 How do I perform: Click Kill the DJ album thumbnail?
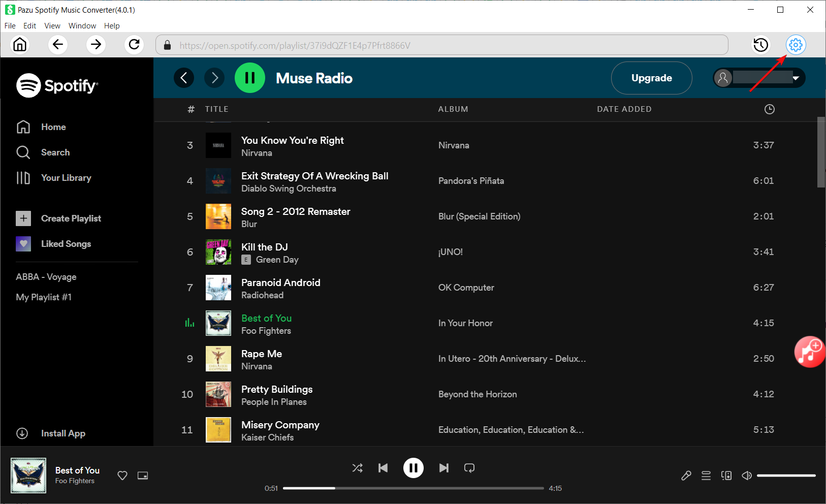click(x=218, y=252)
